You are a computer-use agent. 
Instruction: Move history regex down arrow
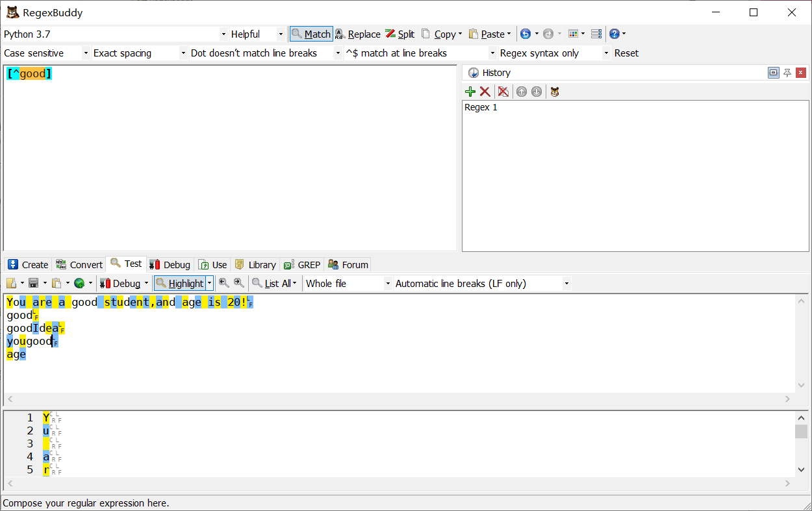(x=537, y=92)
